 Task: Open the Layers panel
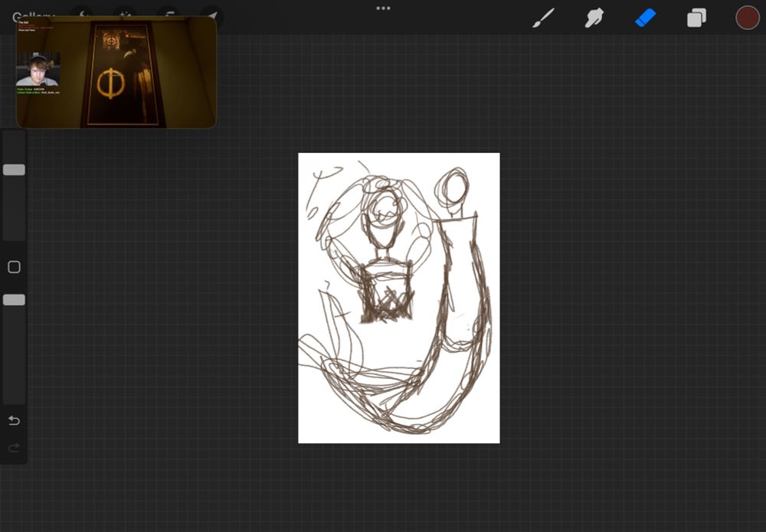coord(696,18)
